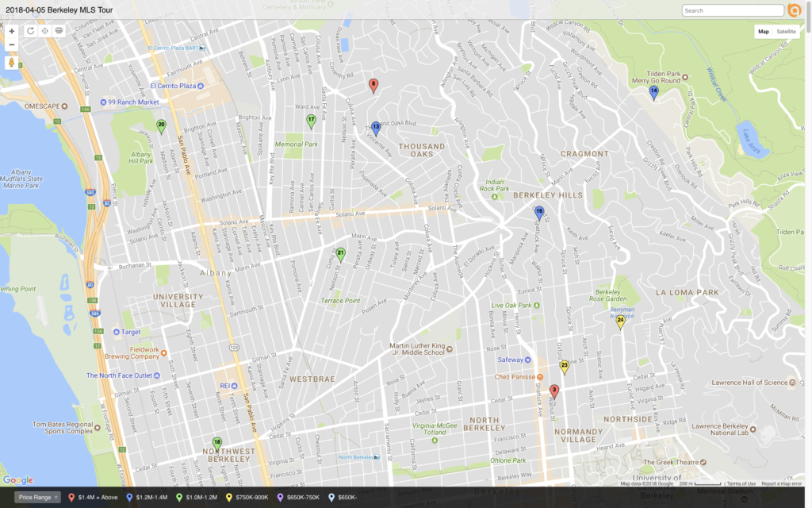This screenshot has height=508, width=812.
Task: Click Martin Luther King Jr. Middle School marker
Action: [450, 349]
